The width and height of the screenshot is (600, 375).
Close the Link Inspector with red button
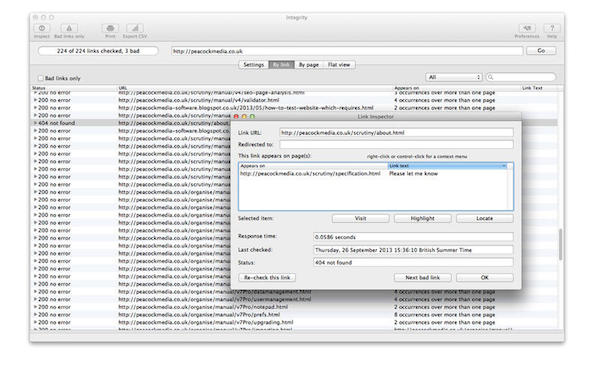coord(236,116)
